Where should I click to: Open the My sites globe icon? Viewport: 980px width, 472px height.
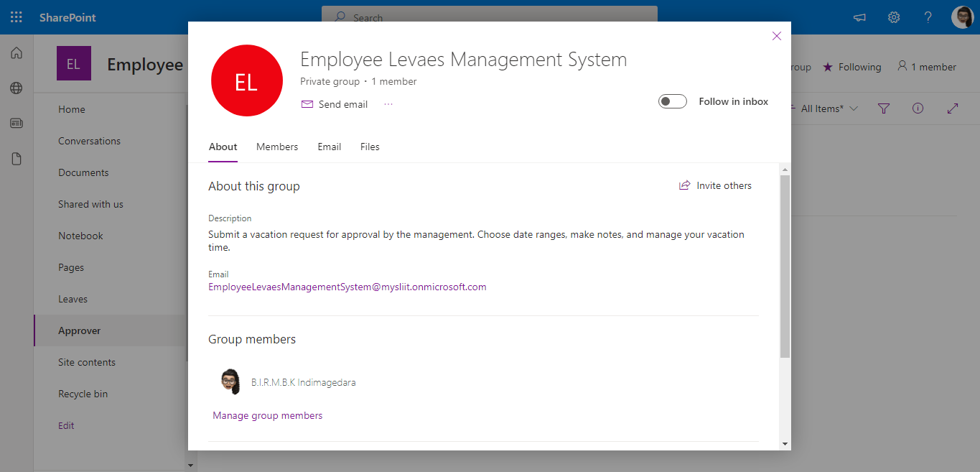(17, 88)
